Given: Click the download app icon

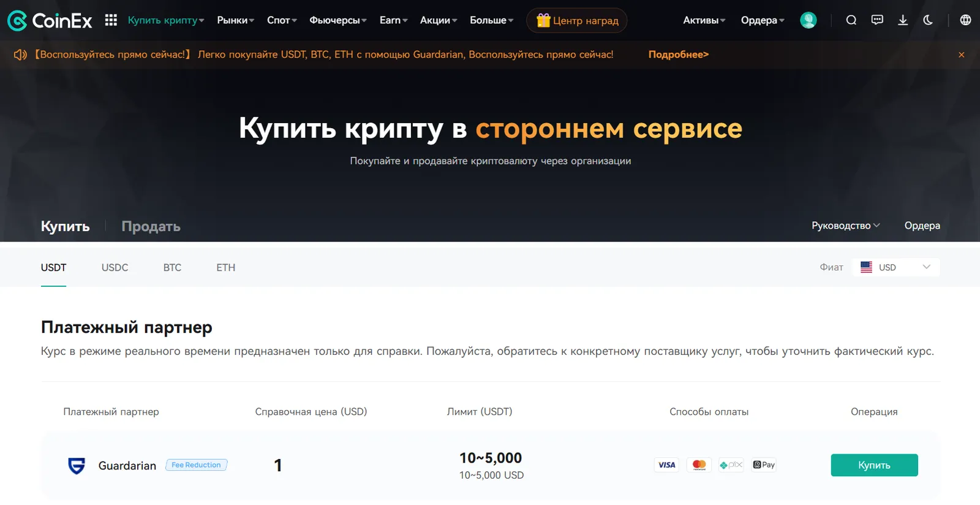Looking at the screenshot, I should tap(903, 20).
